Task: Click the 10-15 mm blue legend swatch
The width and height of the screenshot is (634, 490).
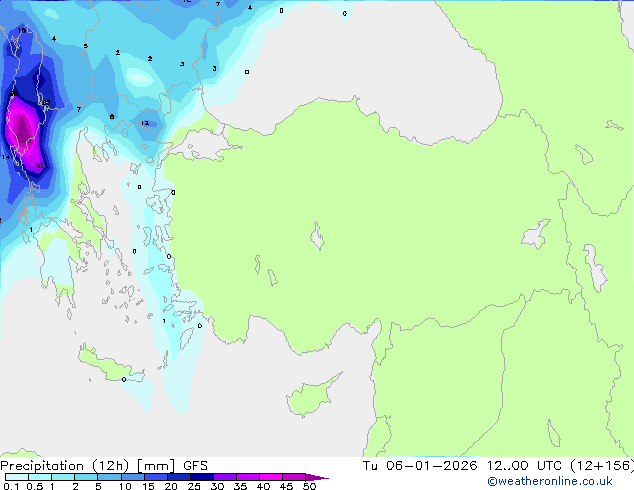Action: 133,477
